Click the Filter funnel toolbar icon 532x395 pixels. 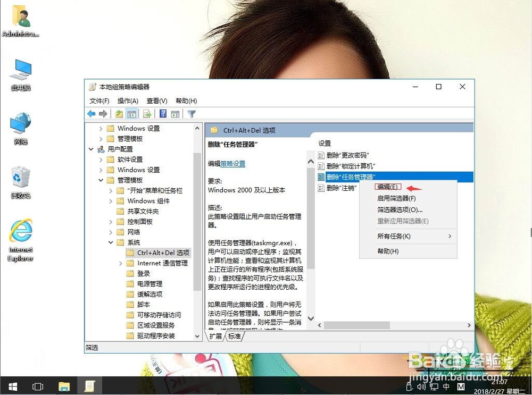click(x=192, y=114)
